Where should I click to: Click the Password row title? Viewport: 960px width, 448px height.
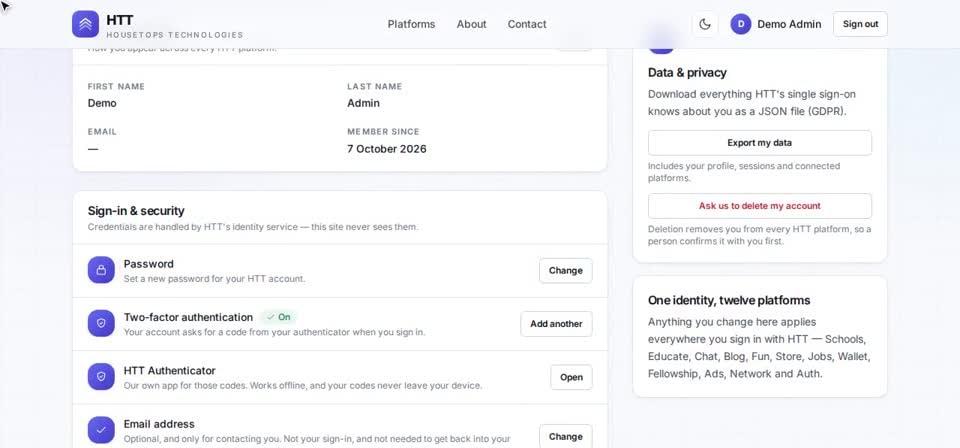coord(149,264)
